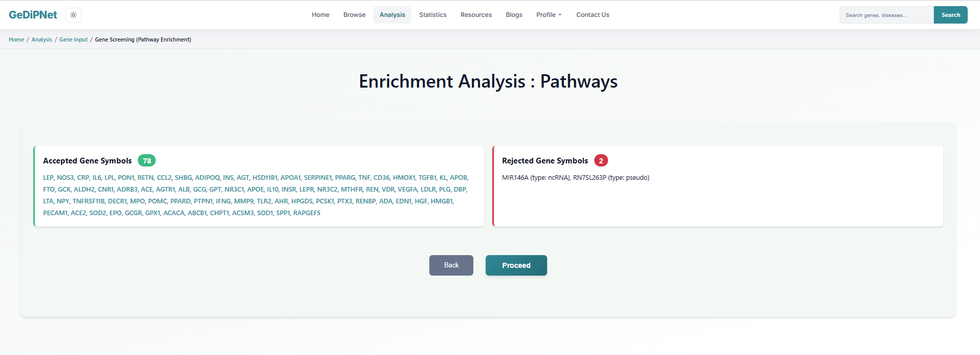Select the Accepted Gene Symbols heading
The image size is (980, 355).
click(x=87, y=161)
